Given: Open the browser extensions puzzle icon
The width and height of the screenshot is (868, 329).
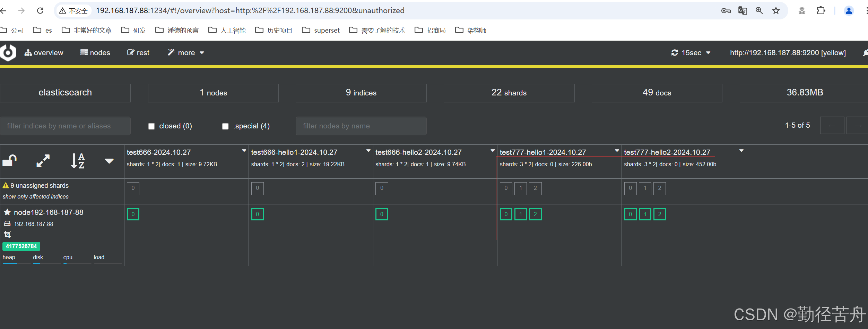Looking at the screenshot, I should point(821,10).
